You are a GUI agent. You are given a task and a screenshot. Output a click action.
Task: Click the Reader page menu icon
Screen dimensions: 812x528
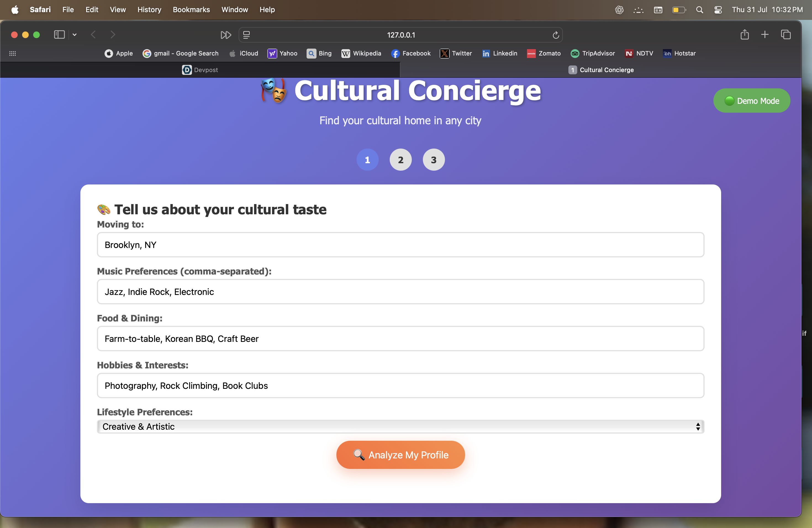click(x=246, y=35)
